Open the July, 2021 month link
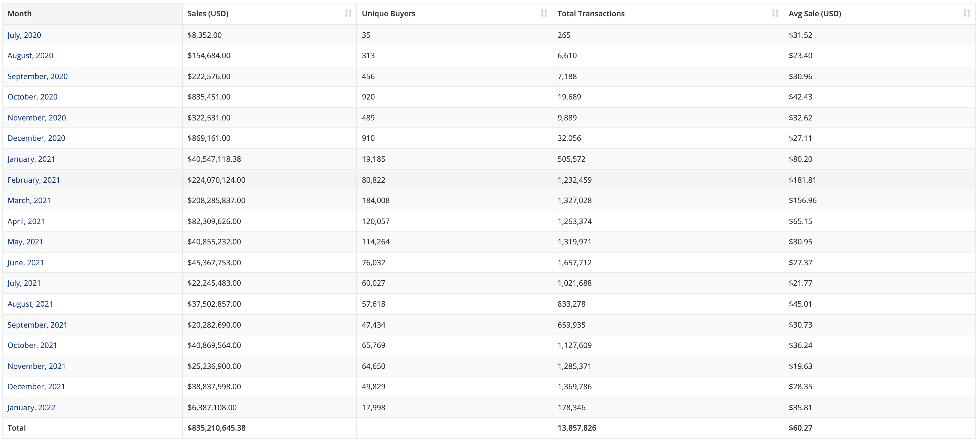 click(x=24, y=283)
